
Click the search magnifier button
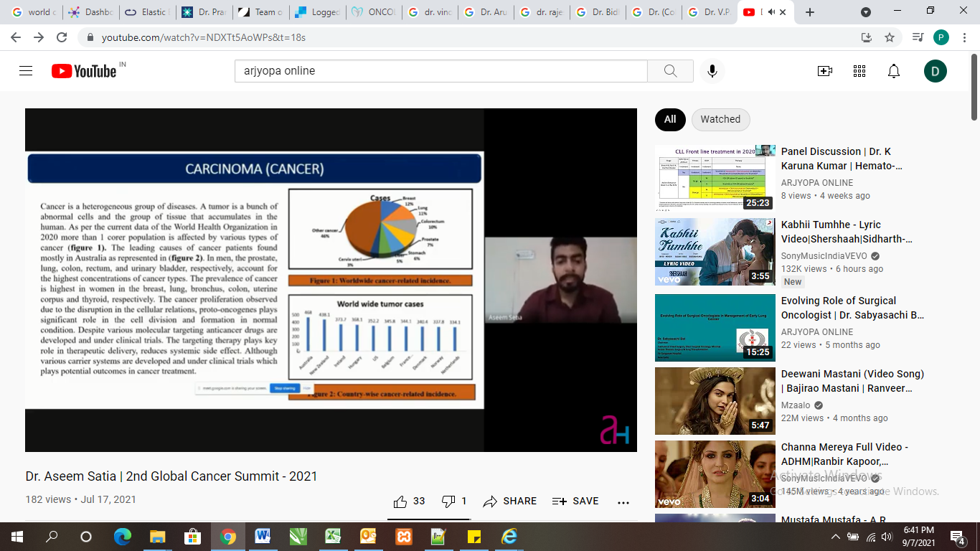pos(670,71)
